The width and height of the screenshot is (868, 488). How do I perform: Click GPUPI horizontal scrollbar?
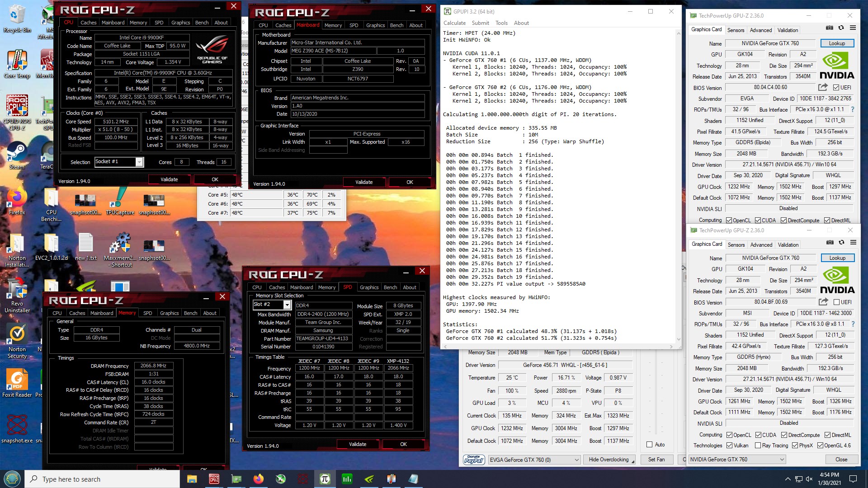click(558, 347)
